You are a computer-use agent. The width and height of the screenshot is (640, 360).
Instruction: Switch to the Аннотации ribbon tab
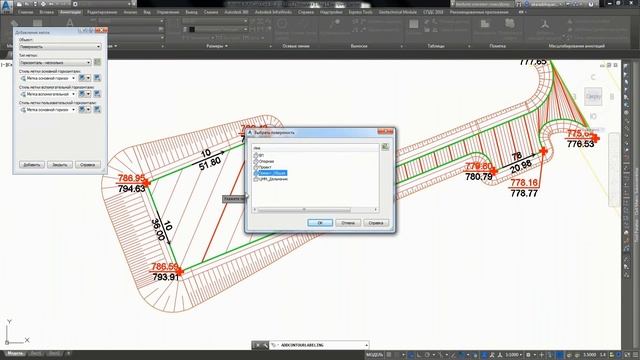click(70, 12)
